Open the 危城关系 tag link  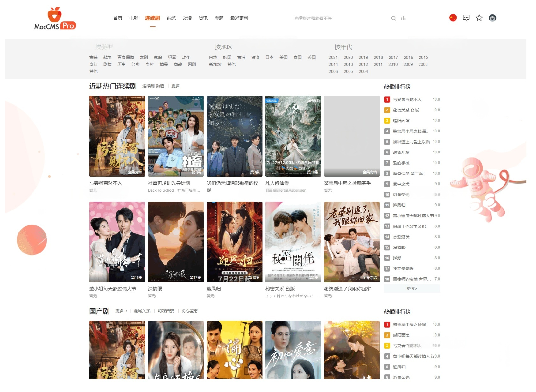click(142, 311)
